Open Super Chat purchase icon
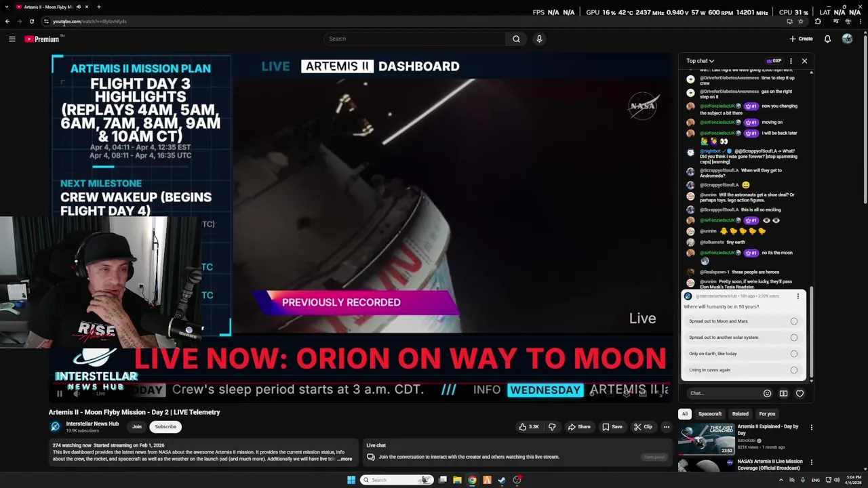This screenshot has width=868, height=488. (x=783, y=393)
